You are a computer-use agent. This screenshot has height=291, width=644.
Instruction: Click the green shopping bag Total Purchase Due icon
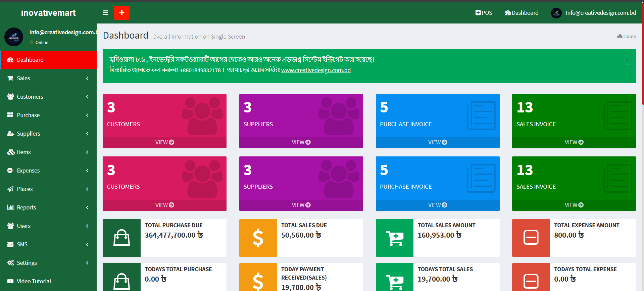(x=121, y=238)
